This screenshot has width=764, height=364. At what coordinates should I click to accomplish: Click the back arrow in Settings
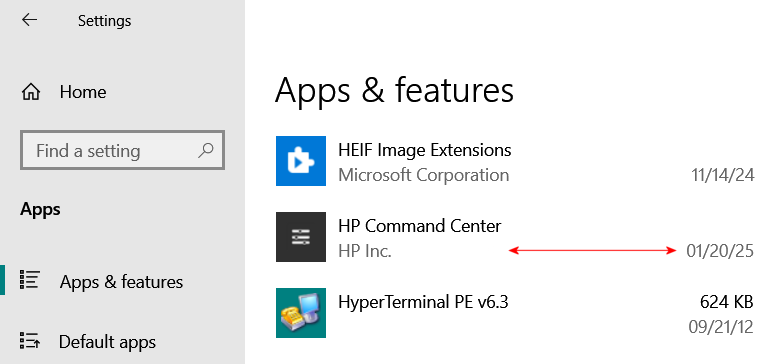click(x=30, y=19)
